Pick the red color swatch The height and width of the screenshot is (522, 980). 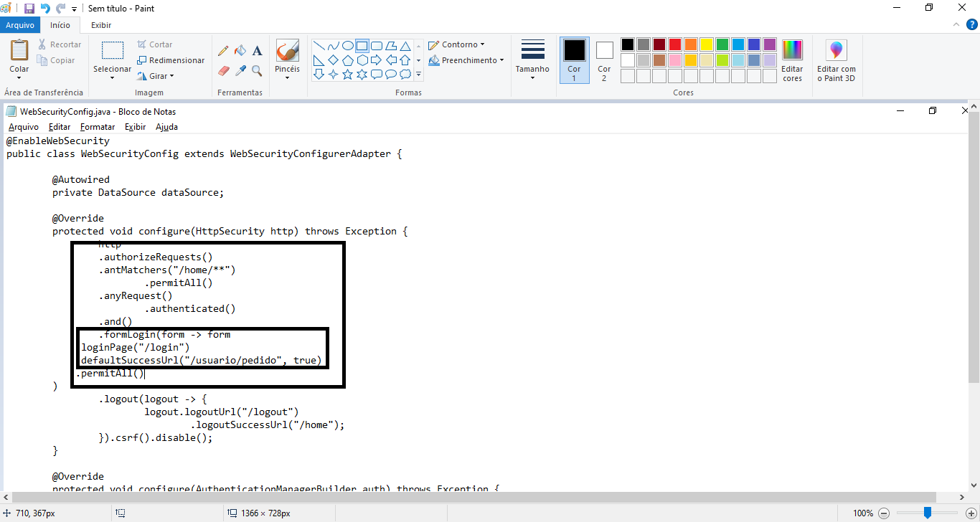675,44
